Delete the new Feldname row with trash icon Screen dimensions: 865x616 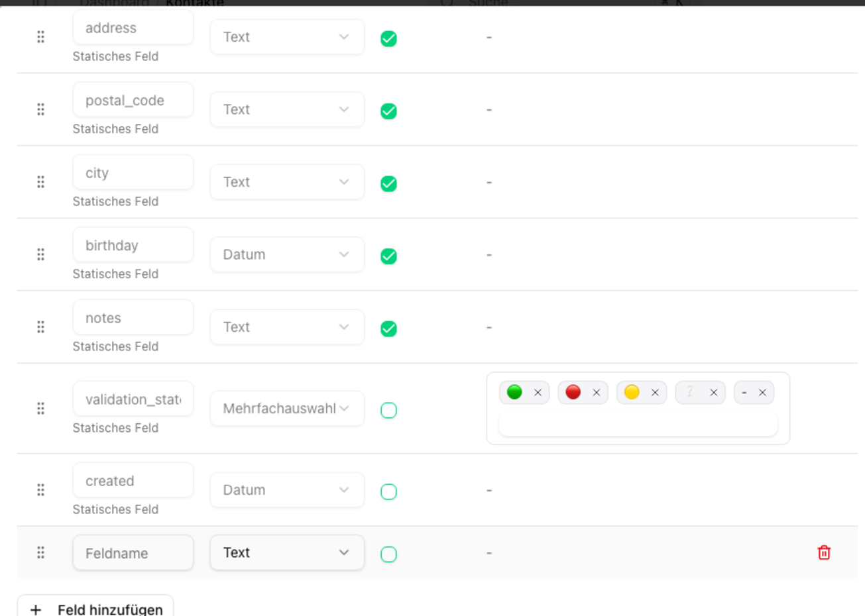tap(824, 552)
